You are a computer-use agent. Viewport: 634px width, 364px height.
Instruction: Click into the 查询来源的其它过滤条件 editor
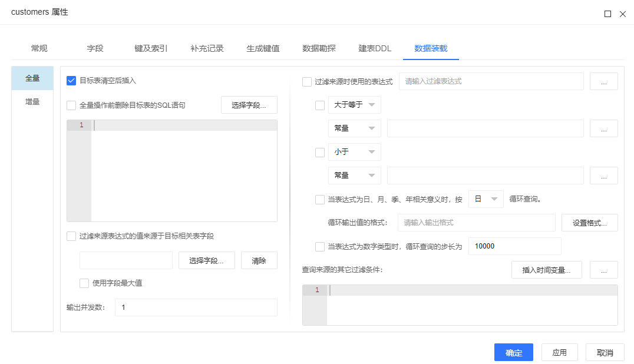click(x=472, y=305)
